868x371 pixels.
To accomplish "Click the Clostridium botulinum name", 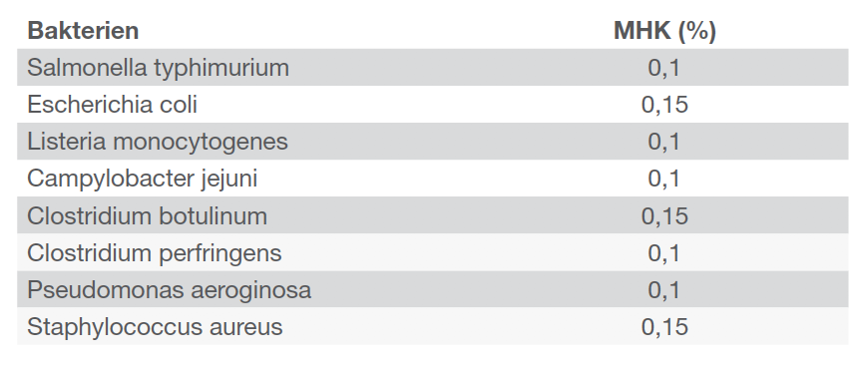I will [148, 215].
